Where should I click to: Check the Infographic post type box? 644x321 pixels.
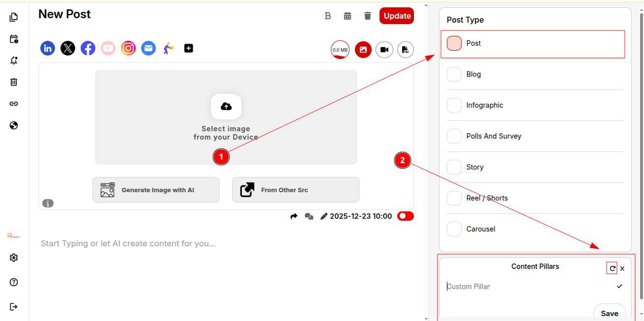454,105
